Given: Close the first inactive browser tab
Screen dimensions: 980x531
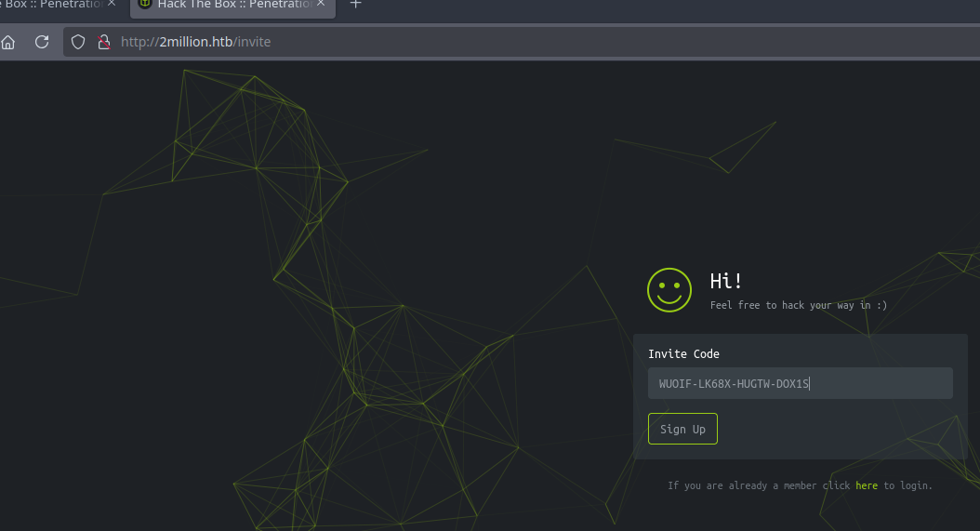Looking at the screenshot, I should point(112,5).
